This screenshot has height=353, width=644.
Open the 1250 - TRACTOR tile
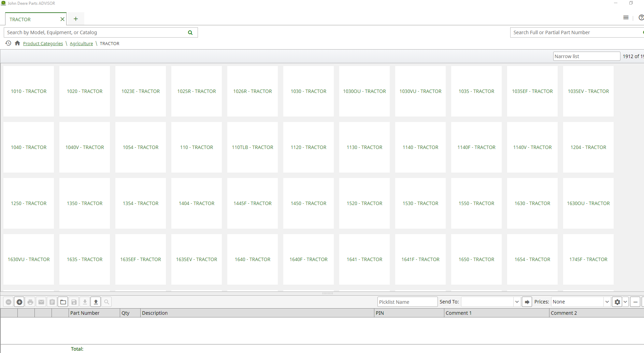point(29,203)
